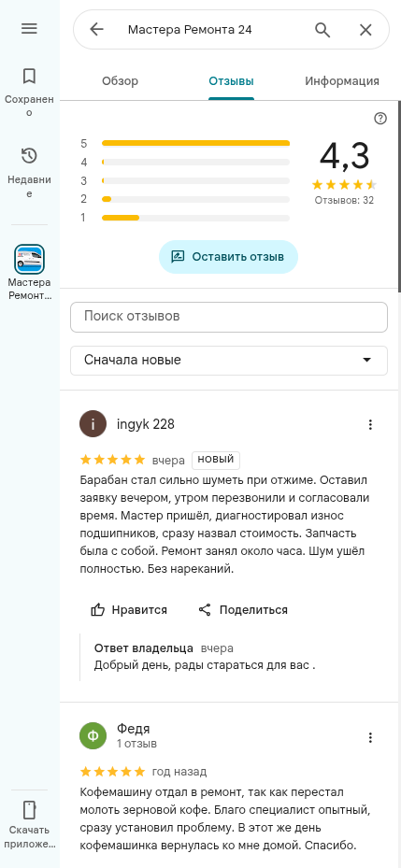Switch to the Обзор tab
401x868 pixels.
[121, 81]
